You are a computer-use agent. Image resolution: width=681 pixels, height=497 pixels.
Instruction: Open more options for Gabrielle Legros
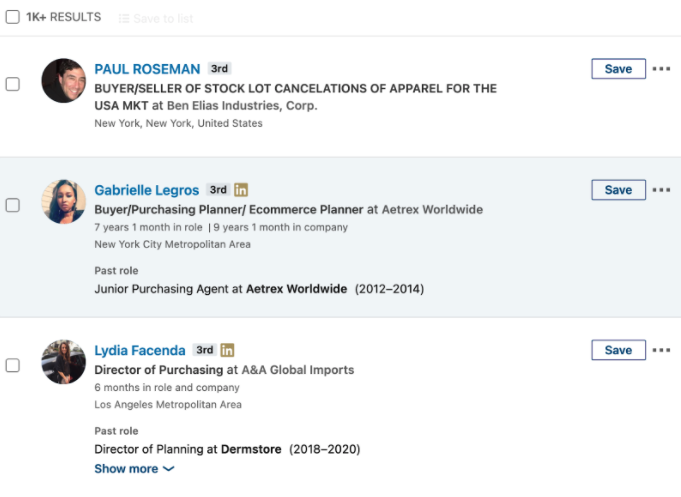click(661, 190)
